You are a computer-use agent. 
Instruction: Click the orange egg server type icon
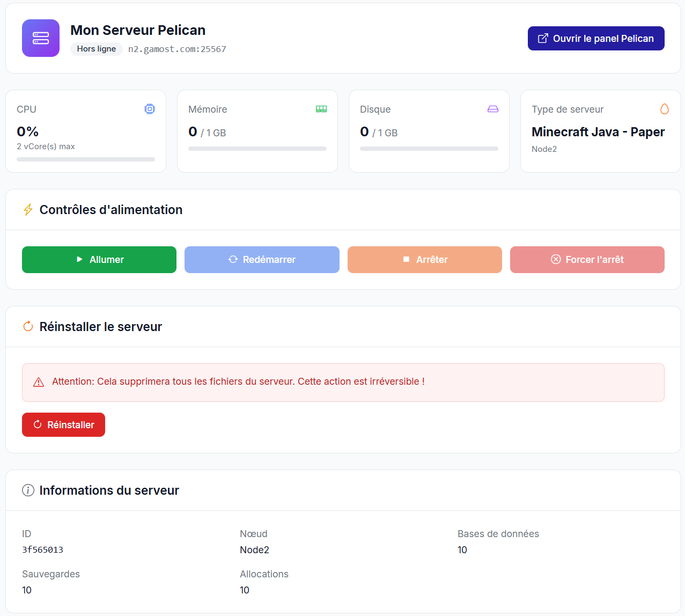click(664, 109)
